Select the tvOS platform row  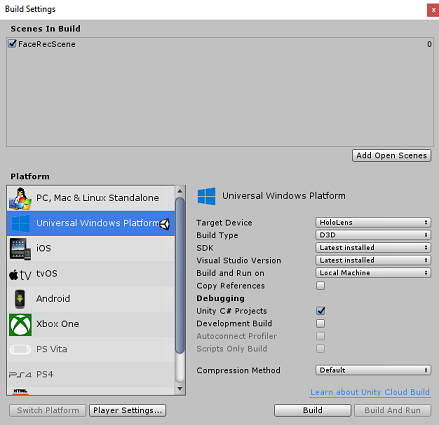[x=91, y=274]
